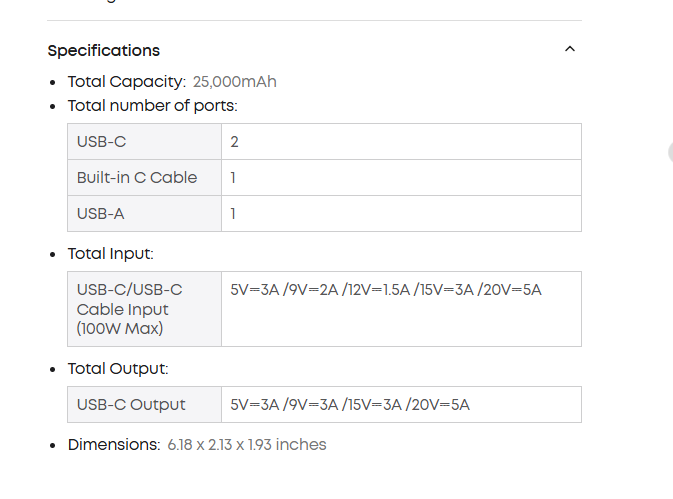The image size is (673, 499).
Task: Click the output ratings ending with 20V=5A
Action: 350,405
